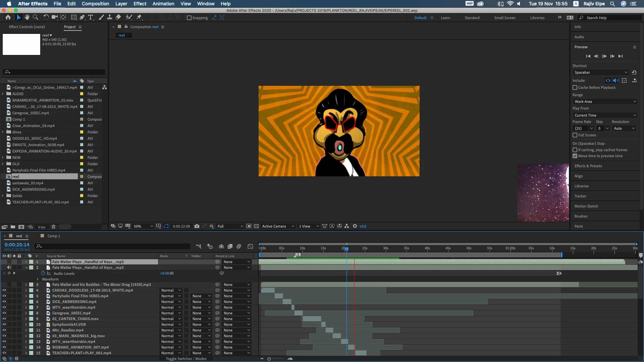Image resolution: width=644 pixels, height=362 pixels.
Task: Select the Pen tool
Action: pos(82,17)
